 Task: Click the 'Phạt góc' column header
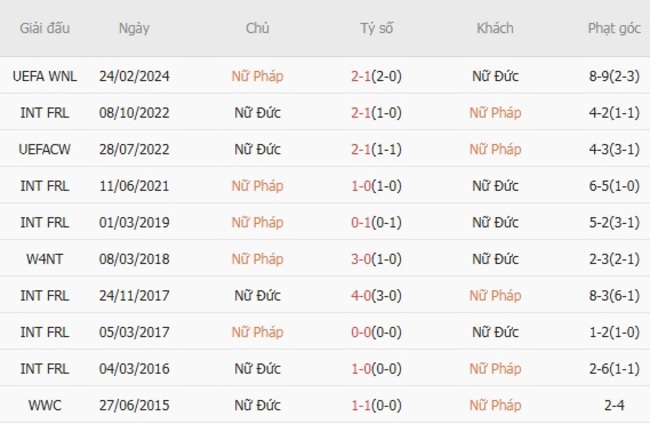614,28
